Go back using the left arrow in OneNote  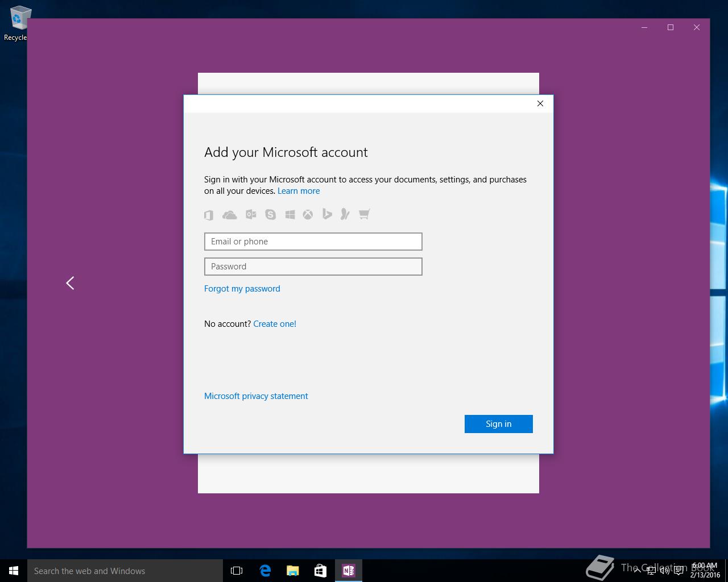pos(70,283)
